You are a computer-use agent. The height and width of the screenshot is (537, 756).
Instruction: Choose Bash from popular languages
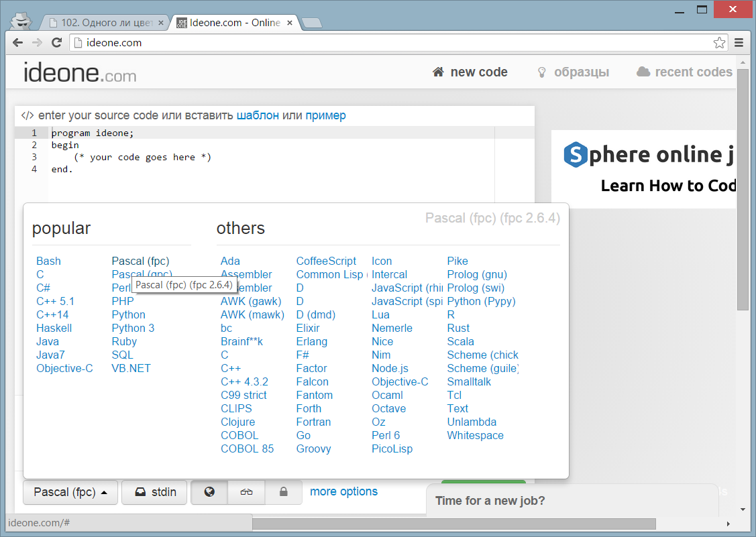(x=49, y=261)
